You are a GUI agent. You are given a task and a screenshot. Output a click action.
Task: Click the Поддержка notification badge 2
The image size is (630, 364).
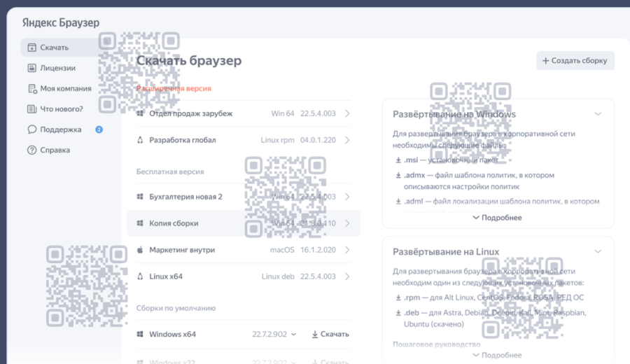point(99,129)
